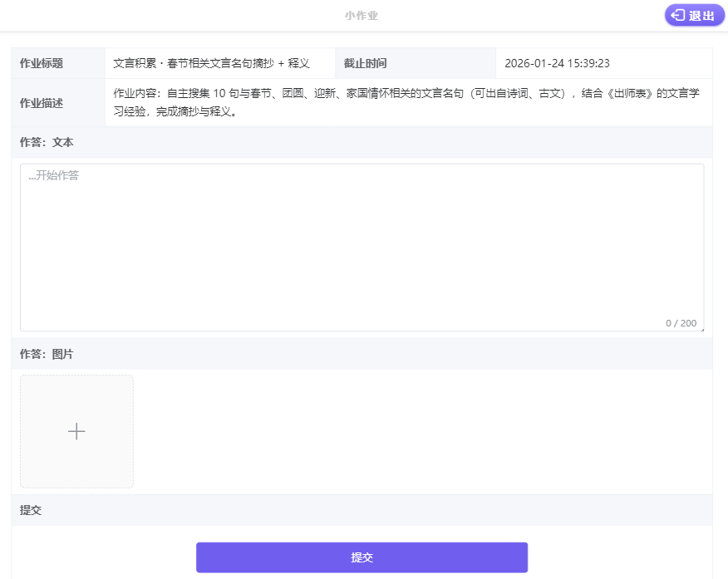
Task: Click the 作答：图片 section header
Action: (x=47, y=354)
